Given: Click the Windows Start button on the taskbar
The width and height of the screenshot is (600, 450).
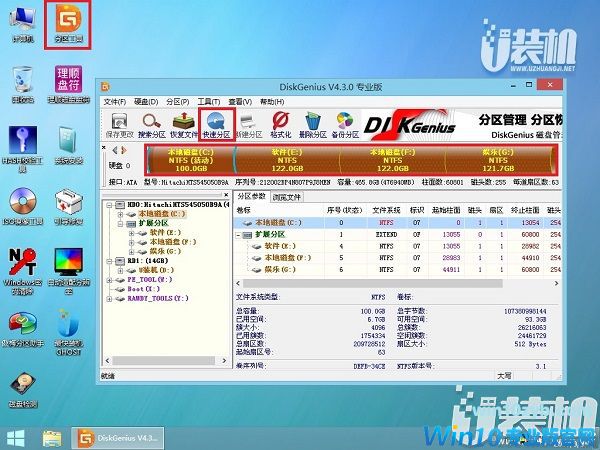Looking at the screenshot, I should coord(16,437).
